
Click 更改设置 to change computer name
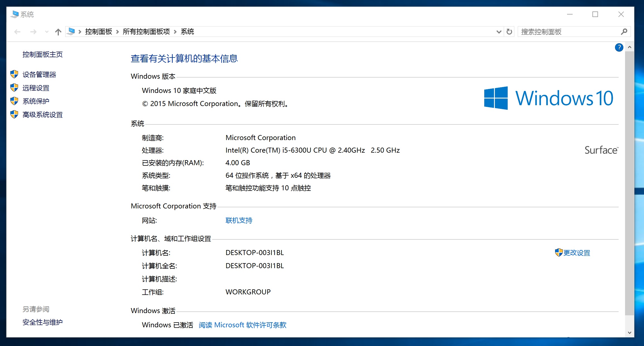[x=577, y=253]
